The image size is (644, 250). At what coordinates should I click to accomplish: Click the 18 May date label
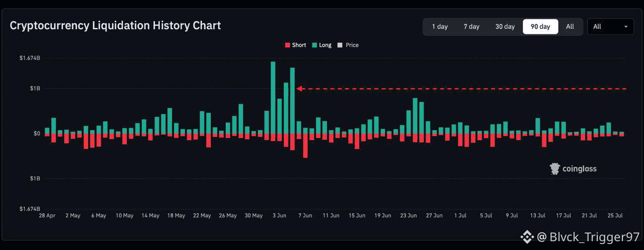(176, 215)
